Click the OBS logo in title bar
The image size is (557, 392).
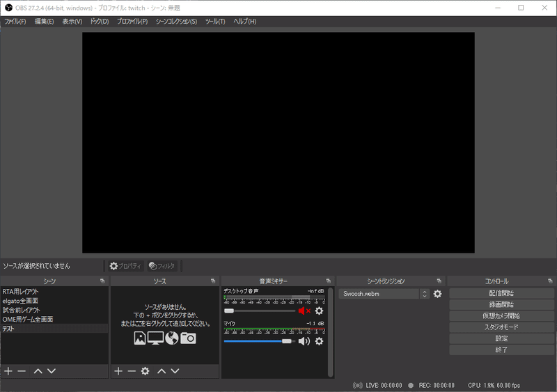click(x=8, y=8)
